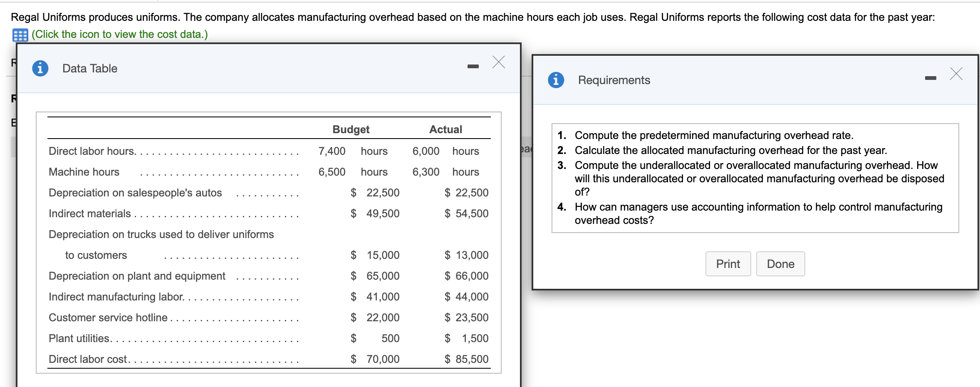This screenshot has height=387, width=980.
Task: Click the Requirements info icon
Action: pyautogui.click(x=556, y=79)
